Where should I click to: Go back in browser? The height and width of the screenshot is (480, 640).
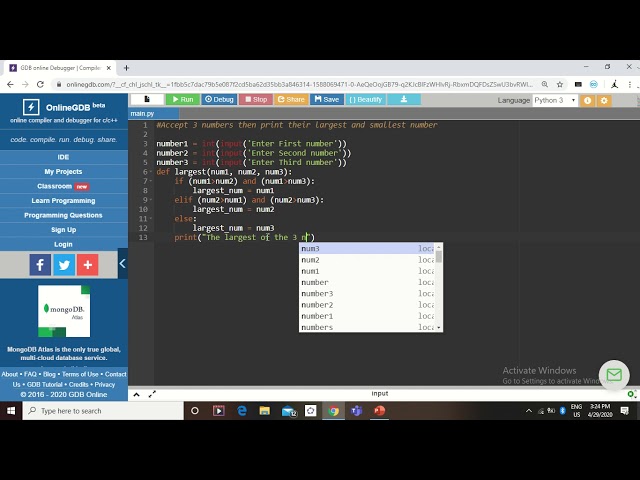(x=10, y=84)
